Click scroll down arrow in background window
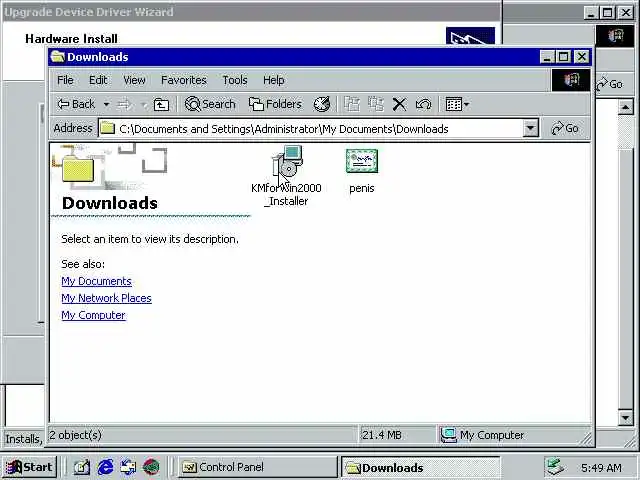Viewport: 640px width, 480px height. click(x=625, y=417)
